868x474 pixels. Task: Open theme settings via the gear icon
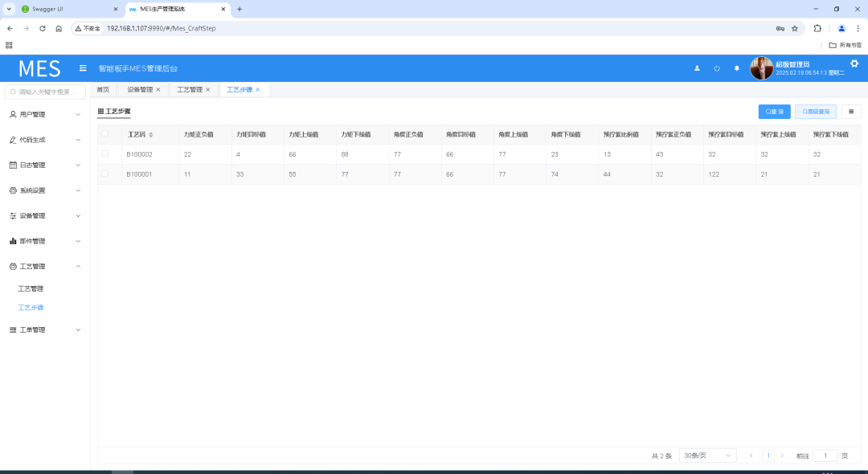click(854, 63)
